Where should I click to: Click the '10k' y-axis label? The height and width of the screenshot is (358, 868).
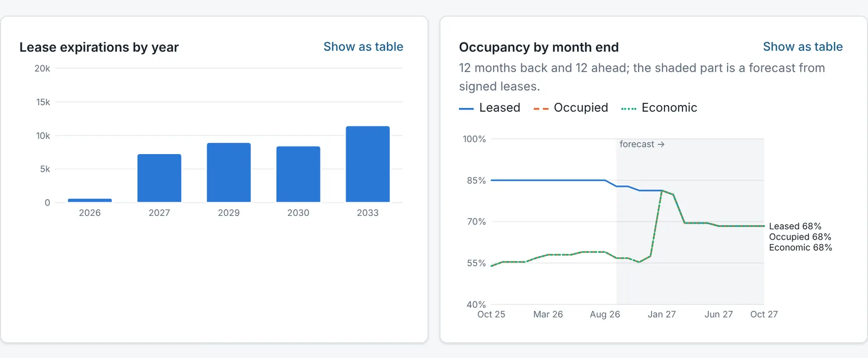(43, 136)
